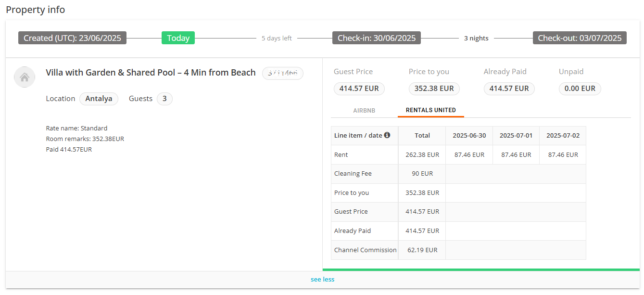Collapse details with see less link

click(322, 279)
